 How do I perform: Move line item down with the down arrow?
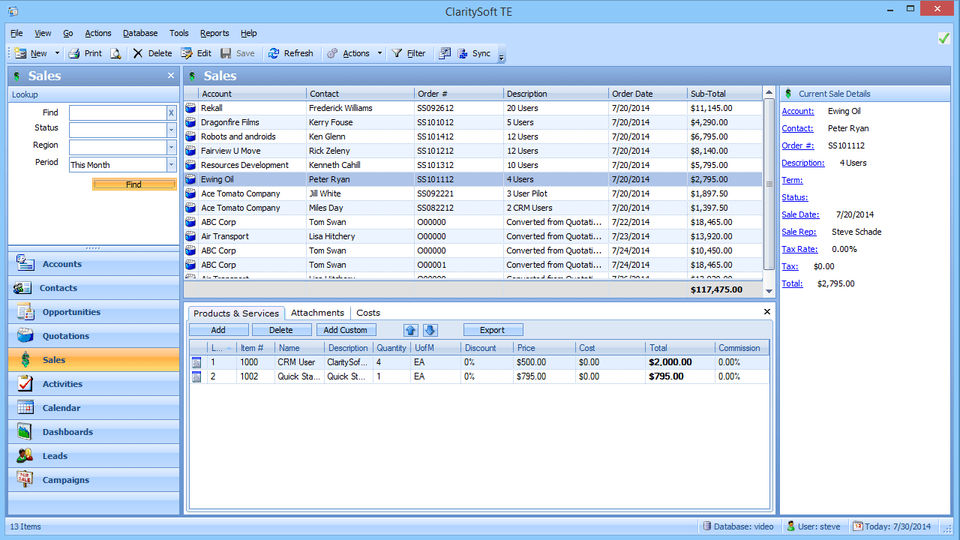point(430,330)
